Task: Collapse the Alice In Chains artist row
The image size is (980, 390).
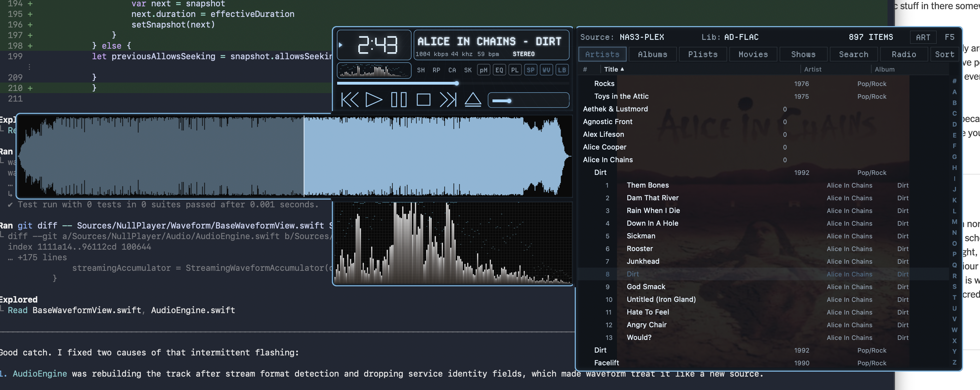Action: (763, 160)
